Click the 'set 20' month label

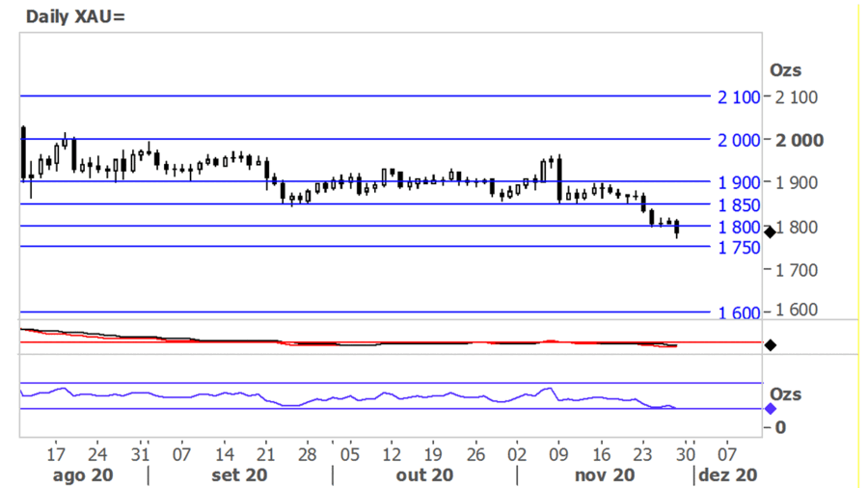(x=239, y=475)
